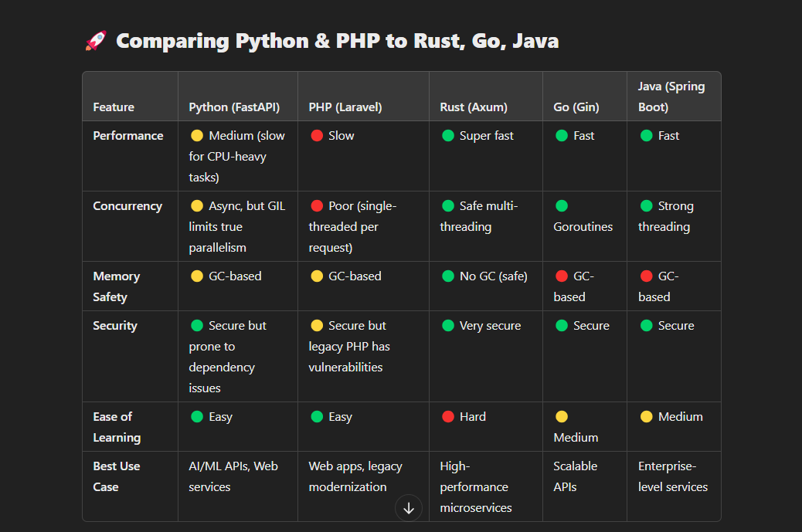
Task: Select the text "Very secure"
Action: (490, 326)
